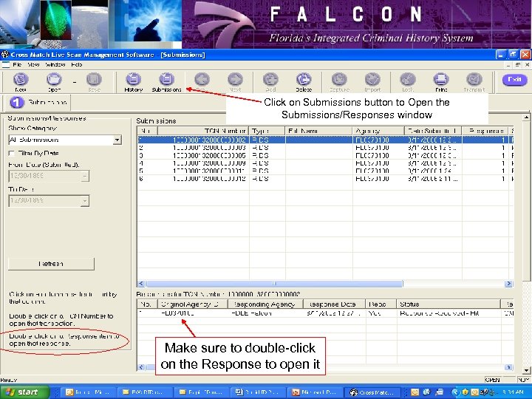Sort by the Type column header
Screen dimensions: 532x399
pyautogui.click(x=267, y=131)
